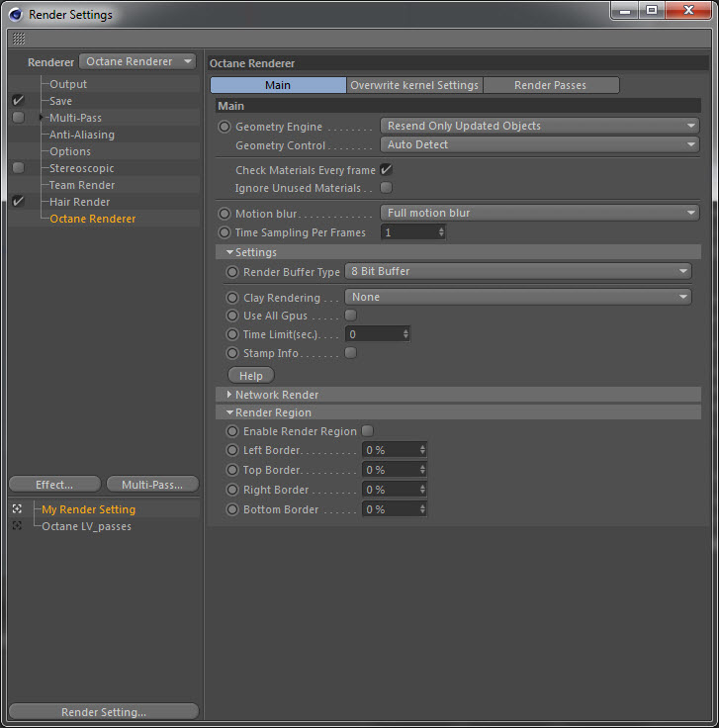
Task: Toggle the Left Border animation dot
Action: [232, 450]
